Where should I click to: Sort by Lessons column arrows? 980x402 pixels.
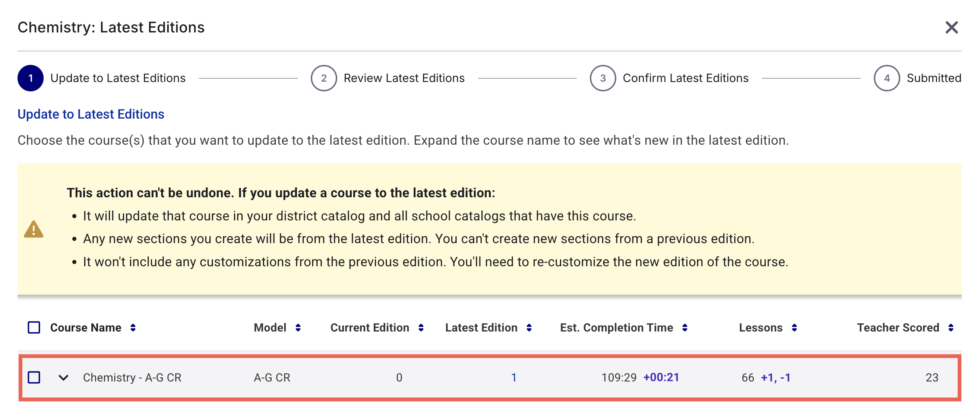pos(794,328)
